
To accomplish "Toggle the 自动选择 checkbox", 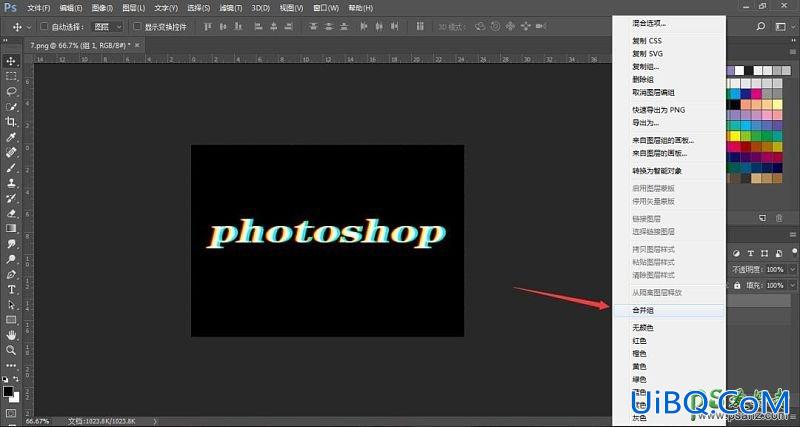I will tap(43, 27).
